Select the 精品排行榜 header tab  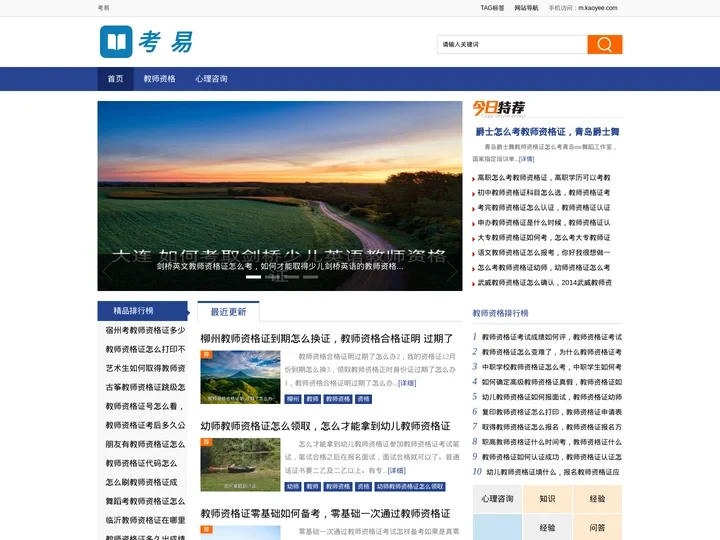click(142, 311)
